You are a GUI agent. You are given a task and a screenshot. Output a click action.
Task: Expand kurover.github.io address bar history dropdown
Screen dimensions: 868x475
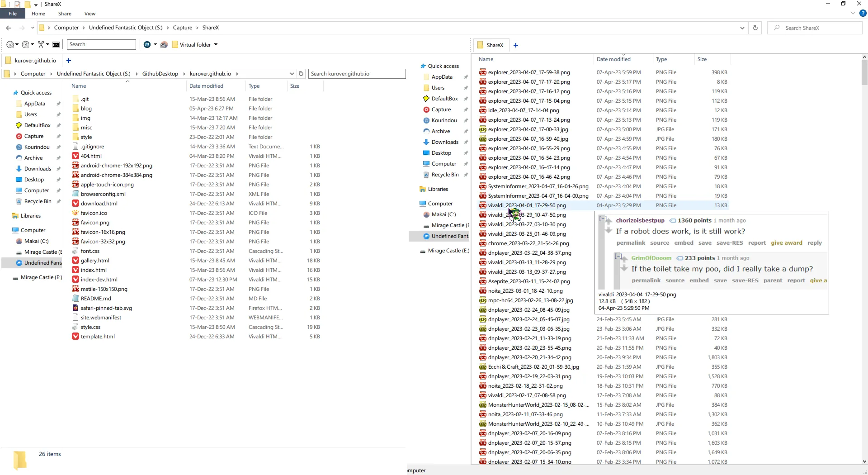292,74
